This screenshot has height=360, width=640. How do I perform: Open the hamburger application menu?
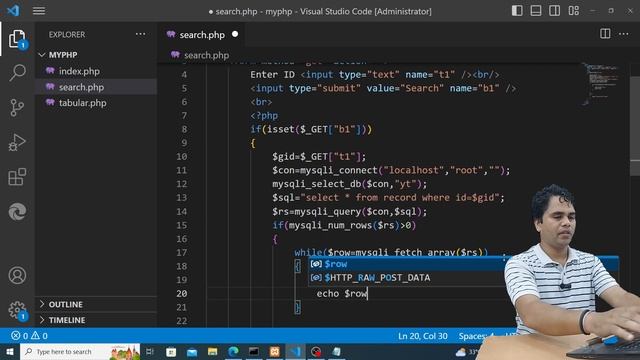[39, 11]
